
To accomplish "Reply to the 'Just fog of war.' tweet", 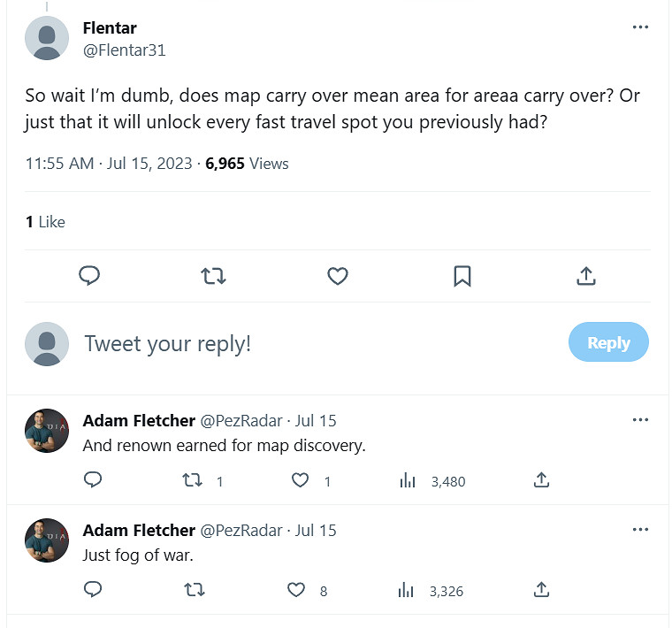I will point(92,590).
